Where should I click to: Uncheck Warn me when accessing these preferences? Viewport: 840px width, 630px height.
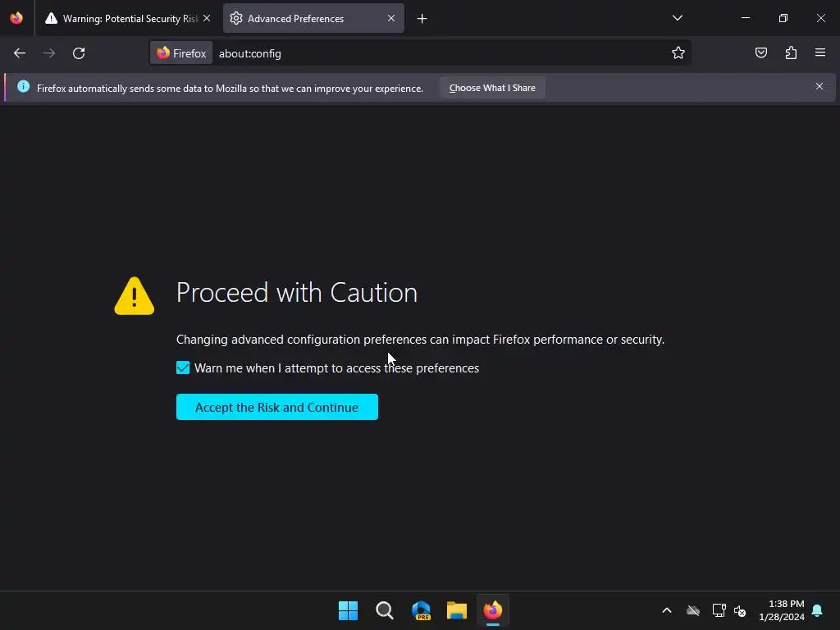click(x=183, y=368)
